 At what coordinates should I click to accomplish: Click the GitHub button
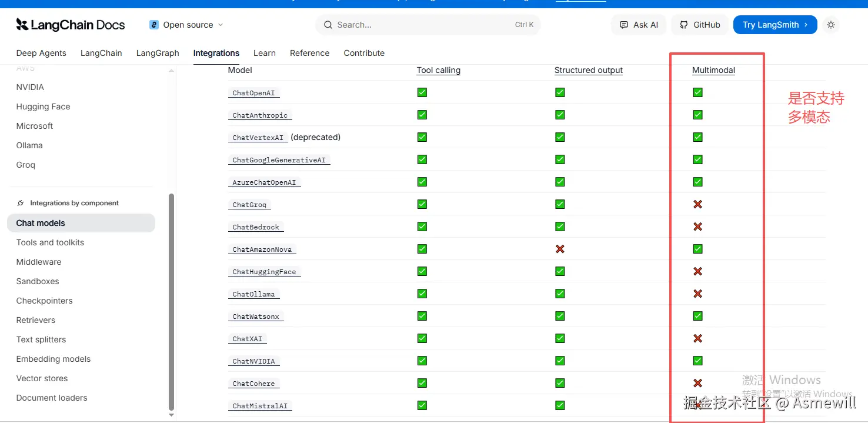pos(700,25)
